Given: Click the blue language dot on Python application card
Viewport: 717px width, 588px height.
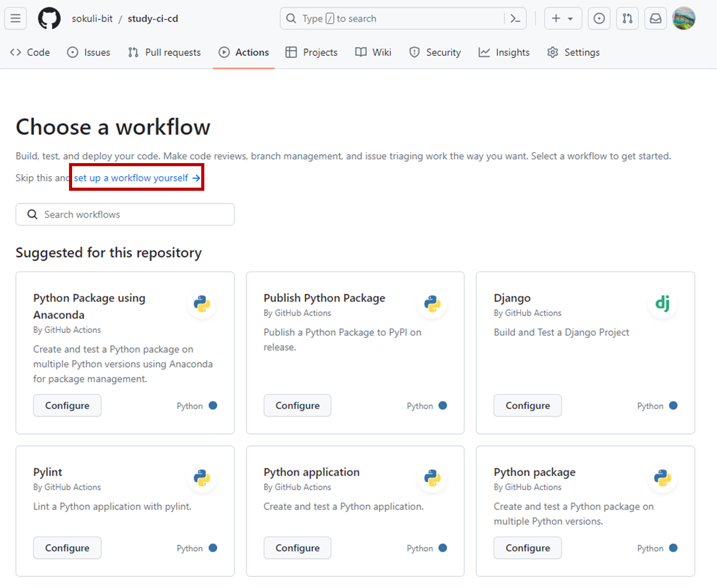Looking at the screenshot, I should pos(443,548).
